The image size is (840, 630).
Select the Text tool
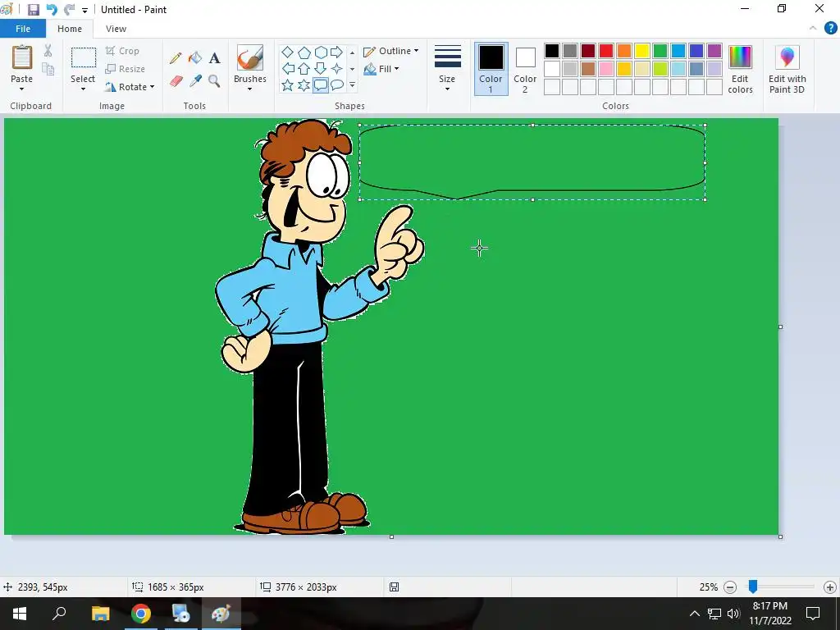tap(214, 58)
